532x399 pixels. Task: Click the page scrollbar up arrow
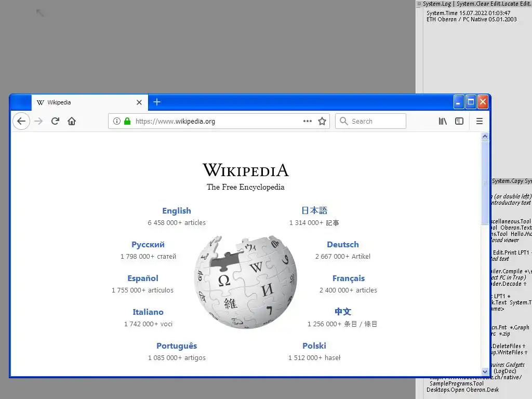click(485, 137)
